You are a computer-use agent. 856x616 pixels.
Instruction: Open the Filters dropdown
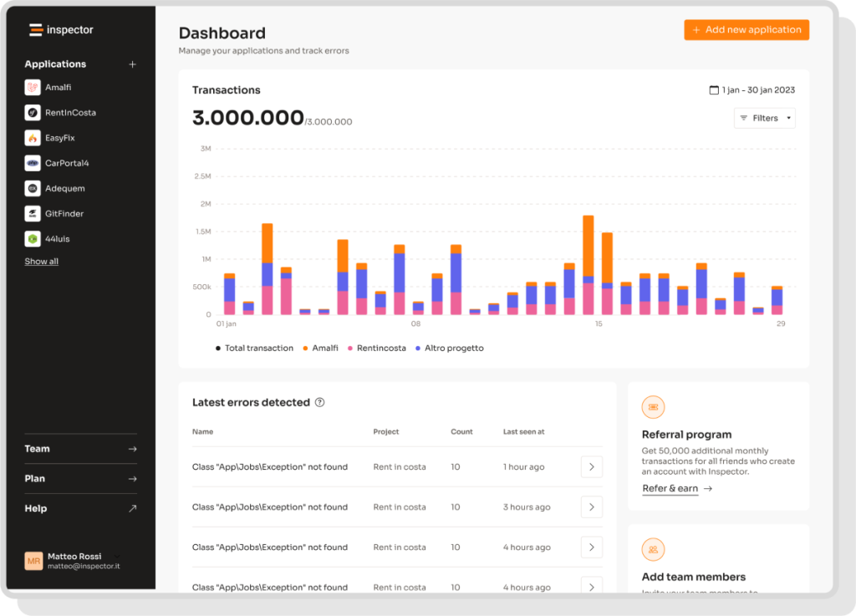[x=764, y=118]
